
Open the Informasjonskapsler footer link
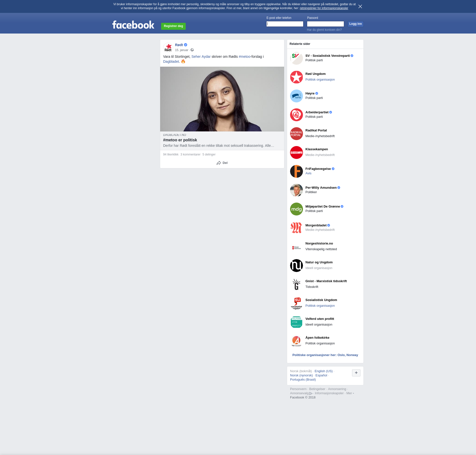click(x=329, y=393)
